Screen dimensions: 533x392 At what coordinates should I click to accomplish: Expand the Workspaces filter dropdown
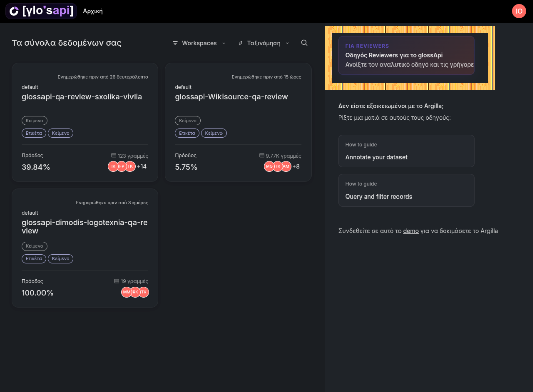coord(199,43)
